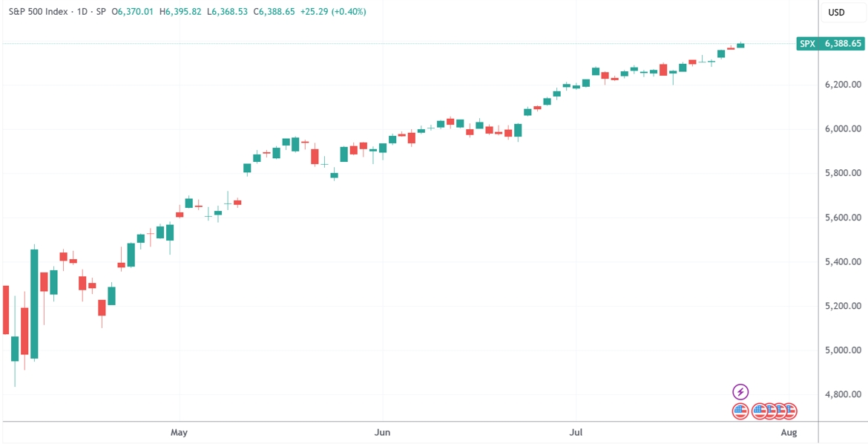The width and height of the screenshot is (868, 444).
Task: Open the purple lightning bolt event icon
Action: pyautogui.click(x=740, y=393)
